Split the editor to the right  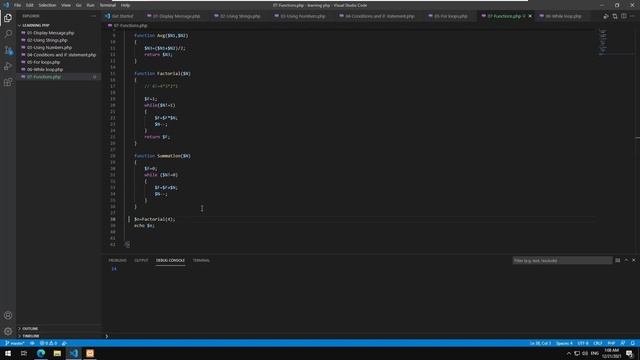click(624, 16)
